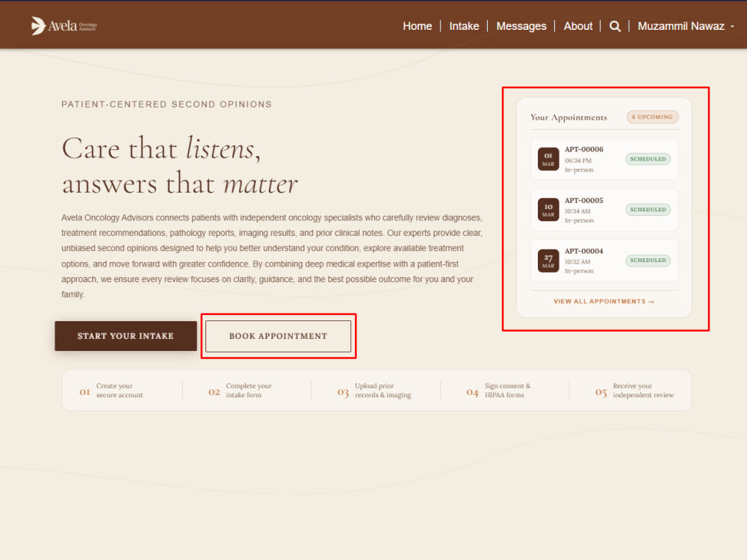Select step 01 Create your secure account

coord(111,391)
